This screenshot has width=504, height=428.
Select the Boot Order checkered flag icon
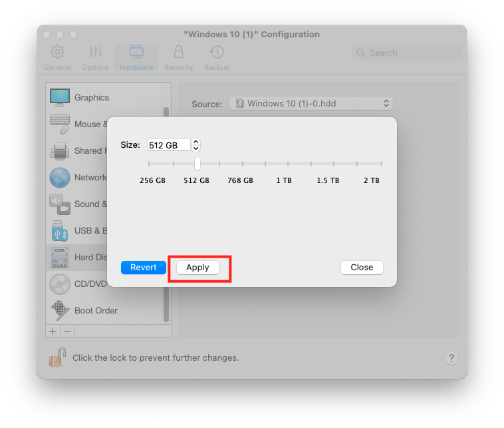coord(60,310)
